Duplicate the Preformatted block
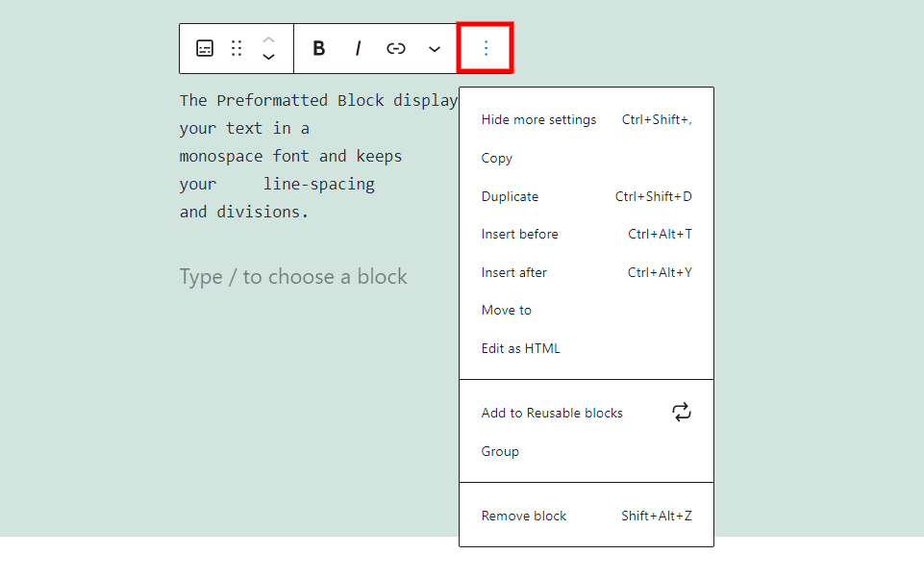 [x=510, y=196]
